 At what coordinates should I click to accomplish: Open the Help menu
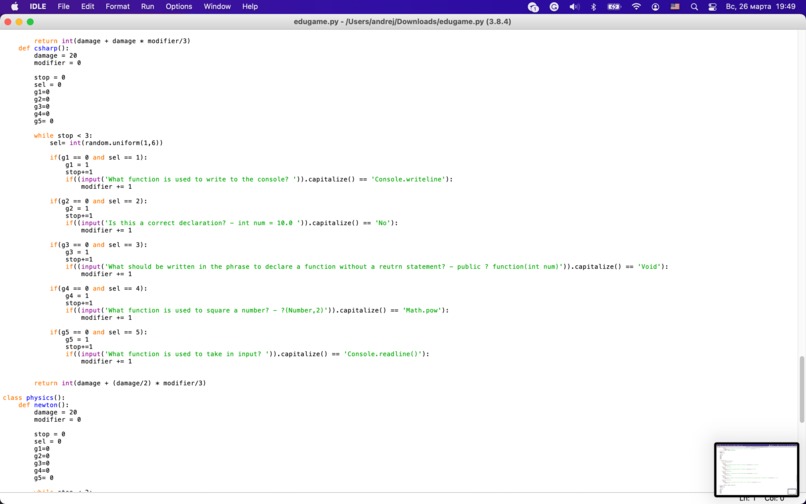click(x=250, y=7)
